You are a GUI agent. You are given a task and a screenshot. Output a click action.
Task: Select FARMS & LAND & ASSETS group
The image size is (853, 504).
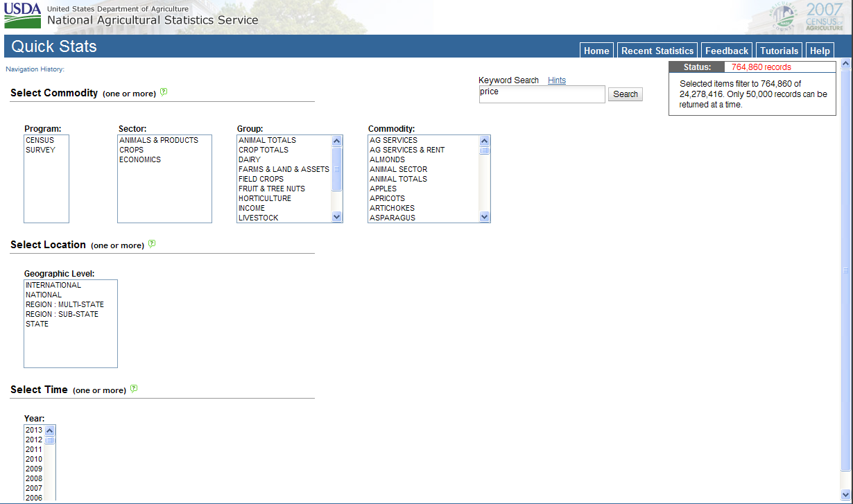[x=284, y=169]
